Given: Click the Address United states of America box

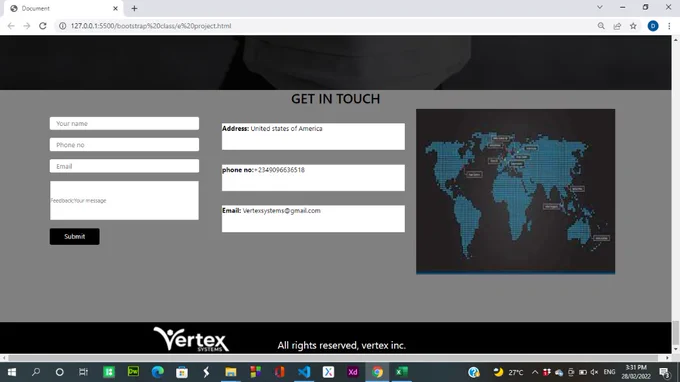Looking at the screenshot, I should tap(313, 137).
